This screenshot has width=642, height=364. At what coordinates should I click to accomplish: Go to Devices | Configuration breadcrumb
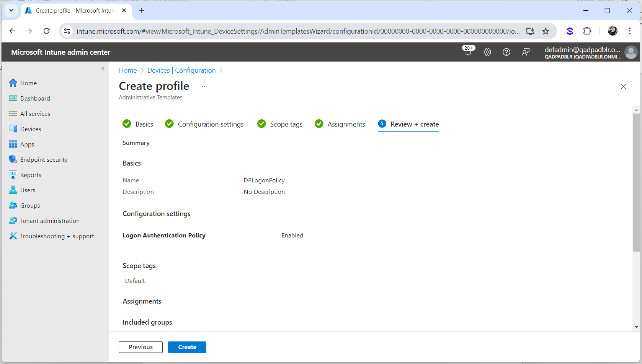(181, 70)
